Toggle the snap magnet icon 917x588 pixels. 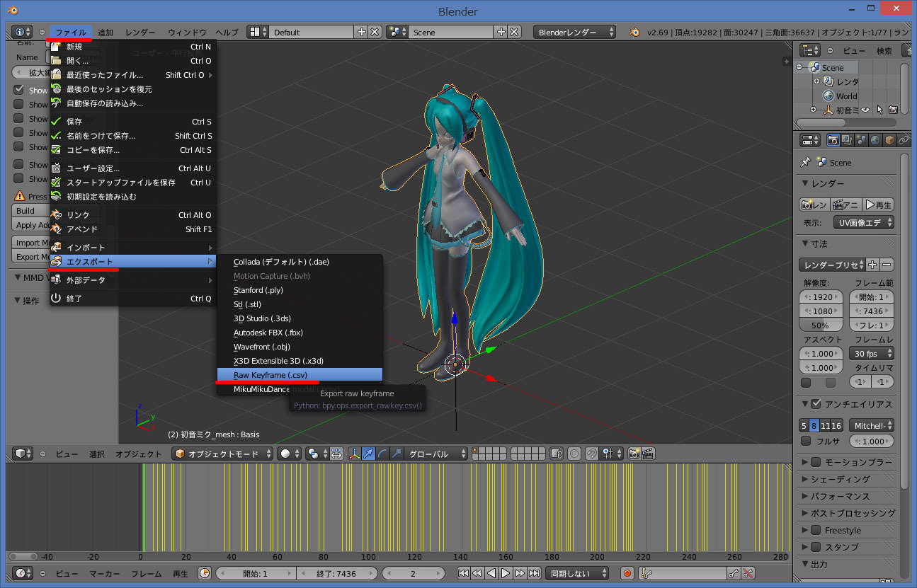(592, 454)
